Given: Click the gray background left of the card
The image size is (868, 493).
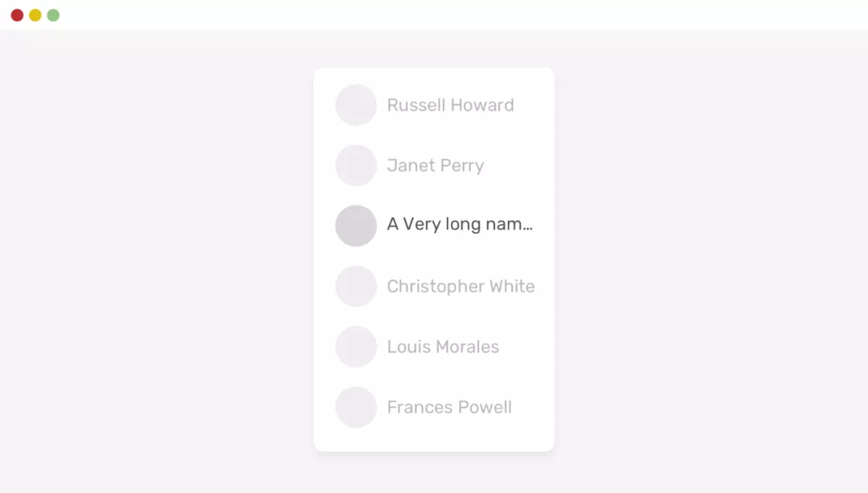Looking at the screenshot, I should 161,257.
